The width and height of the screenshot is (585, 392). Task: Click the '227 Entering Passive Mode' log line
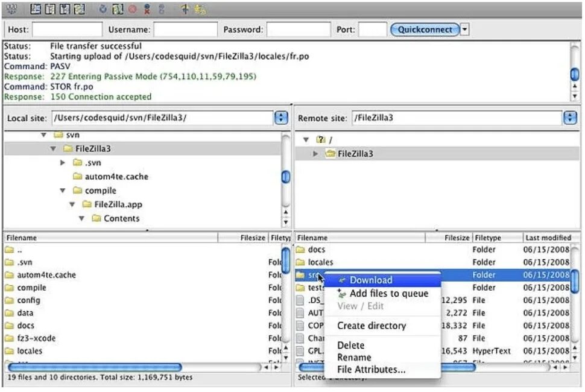pos(130,77)
